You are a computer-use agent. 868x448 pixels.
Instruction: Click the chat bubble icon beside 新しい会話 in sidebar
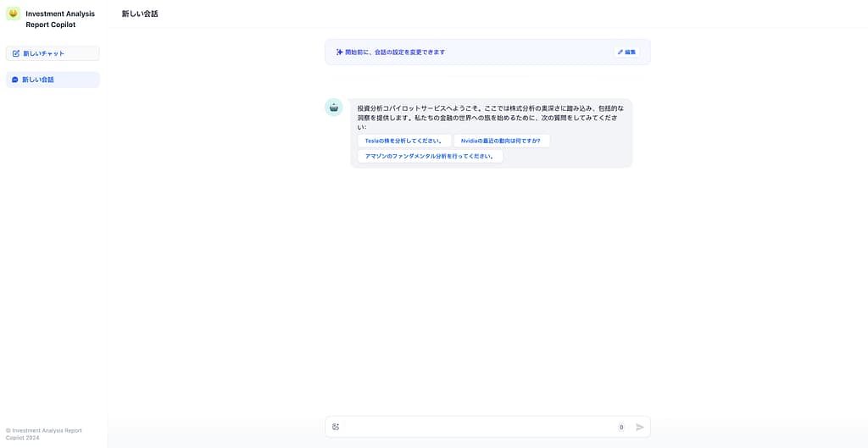15,80
